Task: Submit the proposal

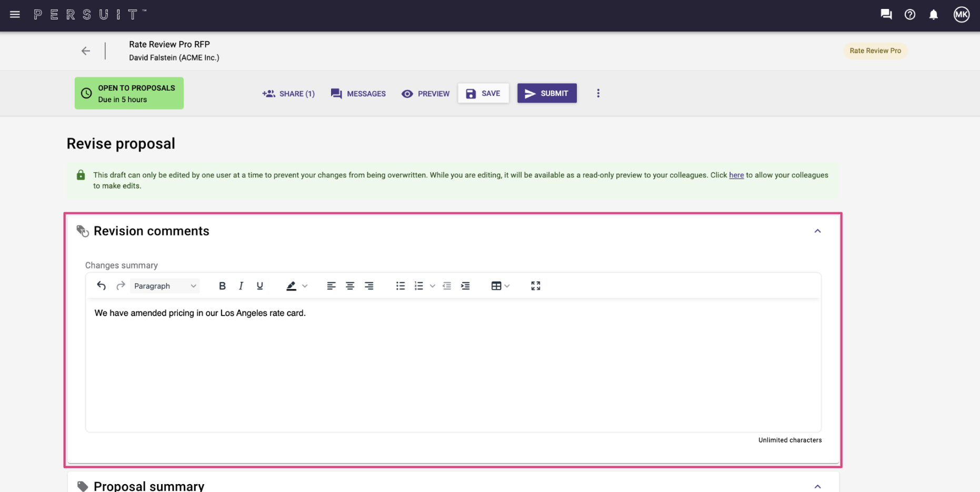Action: tap(547, 93)
